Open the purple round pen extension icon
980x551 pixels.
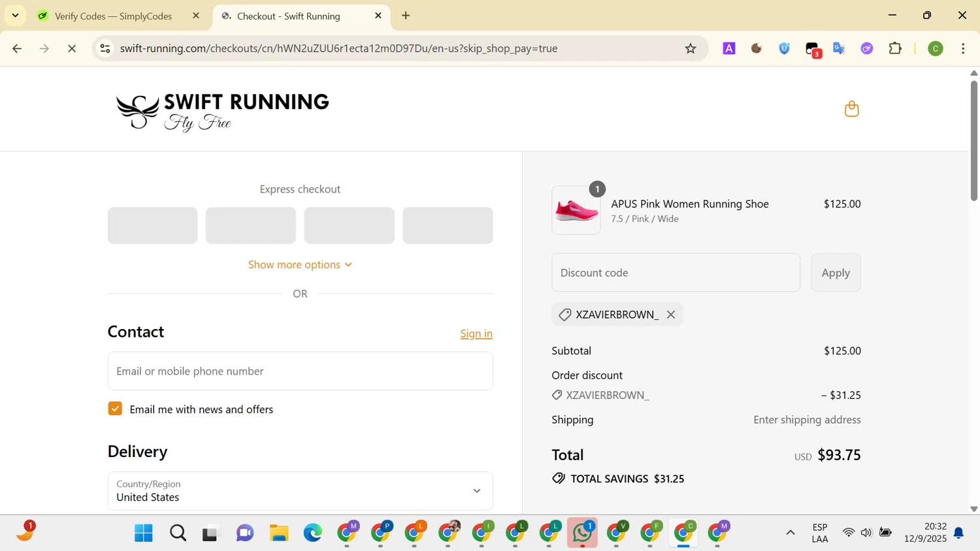tap(867, 48)
